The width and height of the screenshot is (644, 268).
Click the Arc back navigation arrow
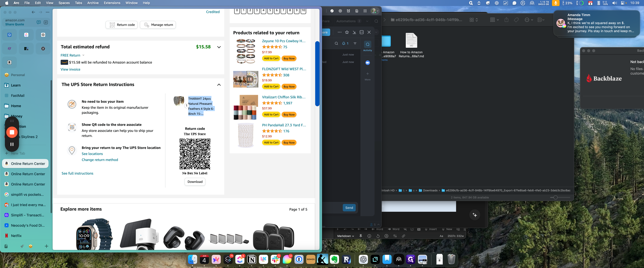coord(33,12)
